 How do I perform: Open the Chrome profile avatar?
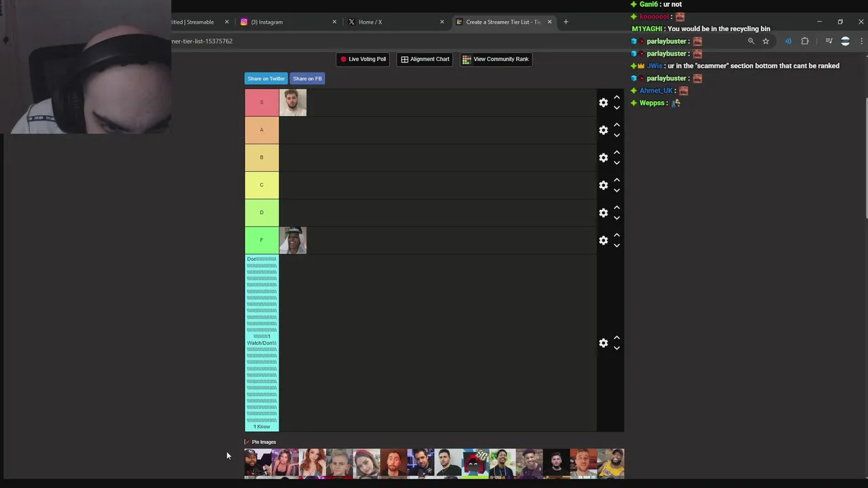coord(845,41)
